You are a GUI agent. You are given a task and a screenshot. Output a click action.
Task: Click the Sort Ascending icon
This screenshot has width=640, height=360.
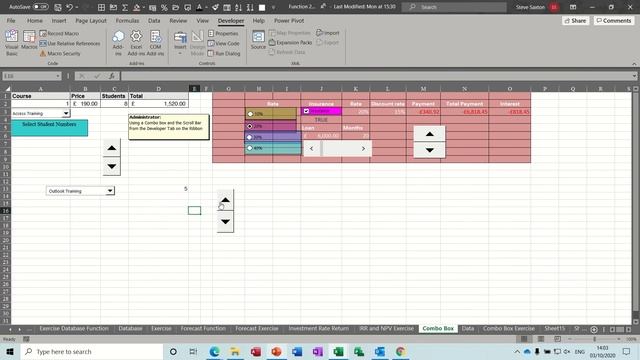point(238,7)
